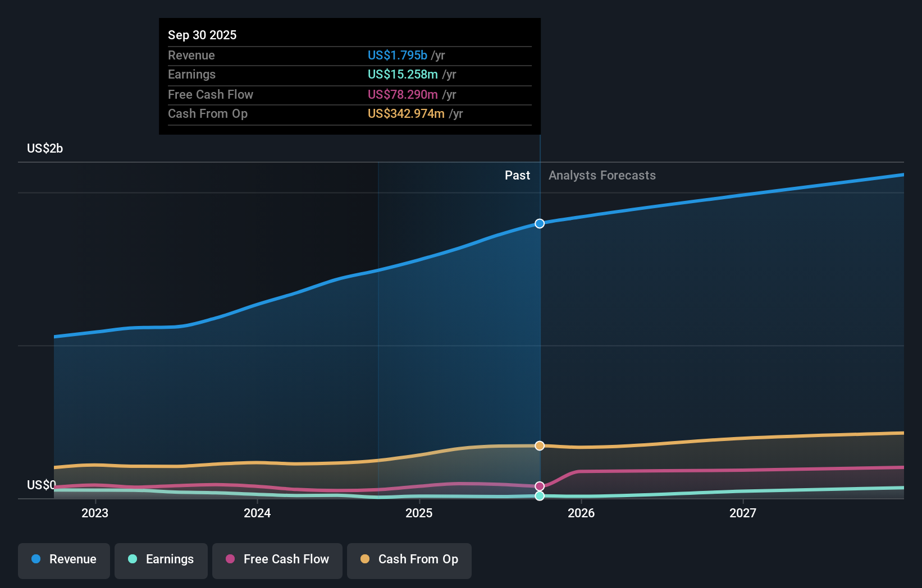Toggle the Revenue series visibility

coord(63,559)
